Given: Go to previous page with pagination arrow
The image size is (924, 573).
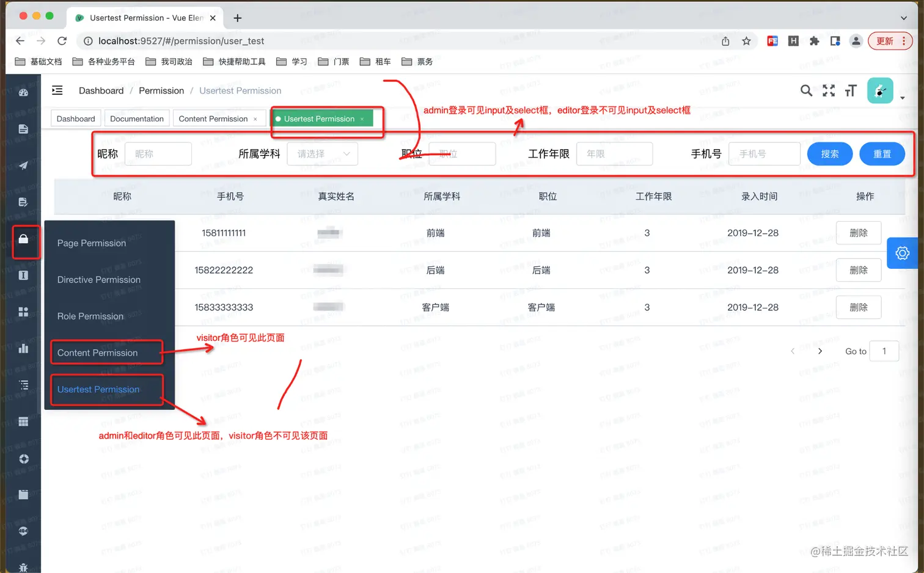Looking at the screenshot, I should (x=793, y=351).
